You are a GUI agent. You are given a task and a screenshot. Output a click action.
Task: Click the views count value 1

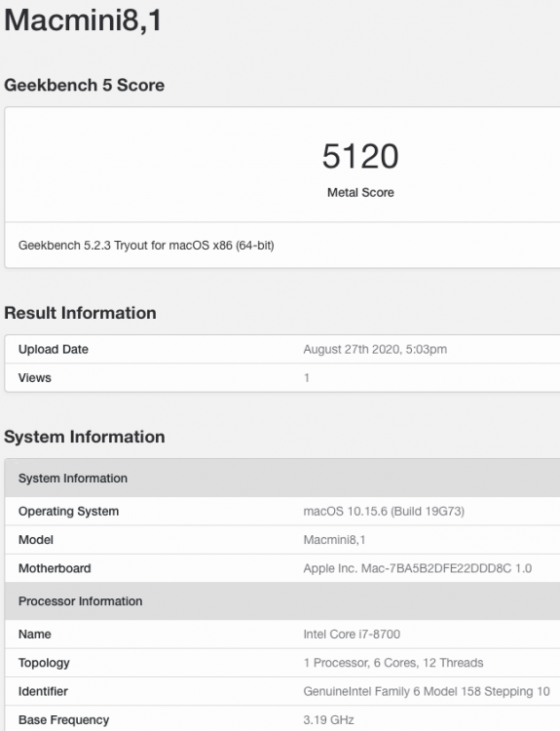[307, 377]
